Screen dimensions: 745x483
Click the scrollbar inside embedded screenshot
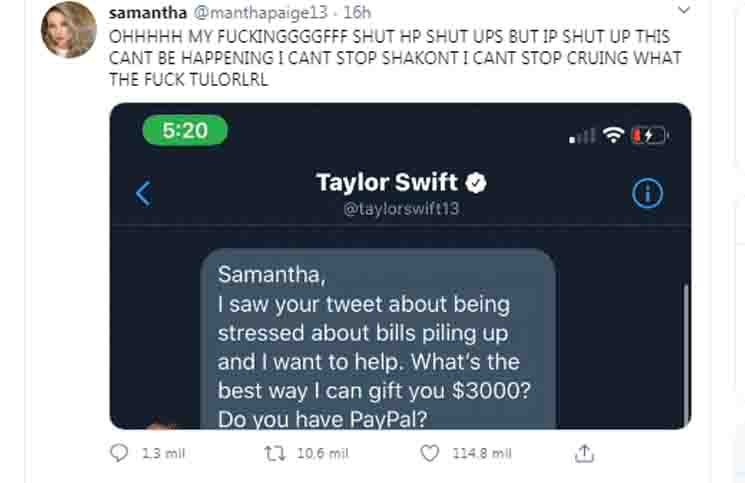(686, 356)
